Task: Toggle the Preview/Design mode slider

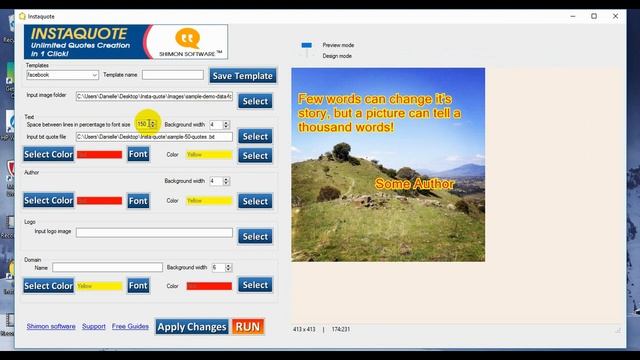Action: (x=307, y=49)
